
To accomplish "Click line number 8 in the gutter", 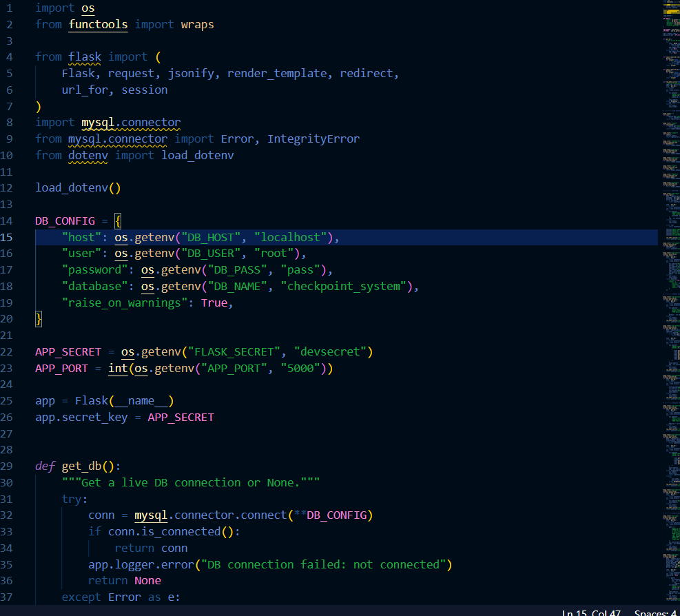I will 9,123.
